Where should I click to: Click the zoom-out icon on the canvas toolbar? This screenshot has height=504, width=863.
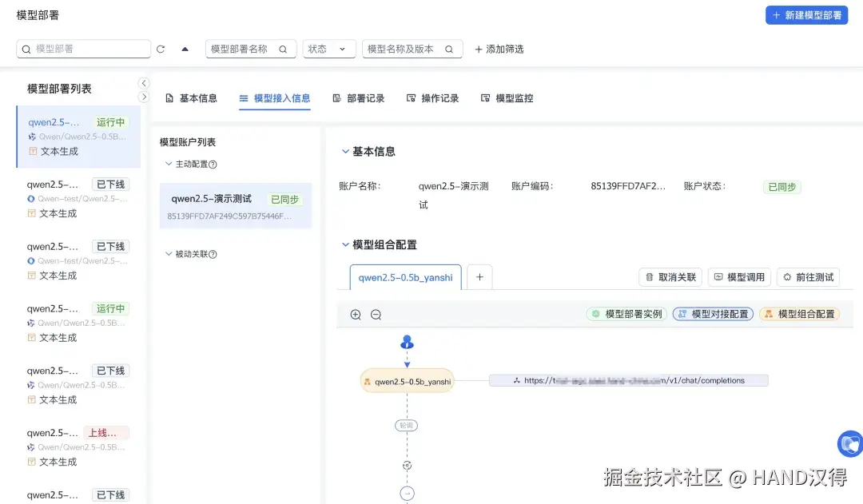click(x=376, y=315)
